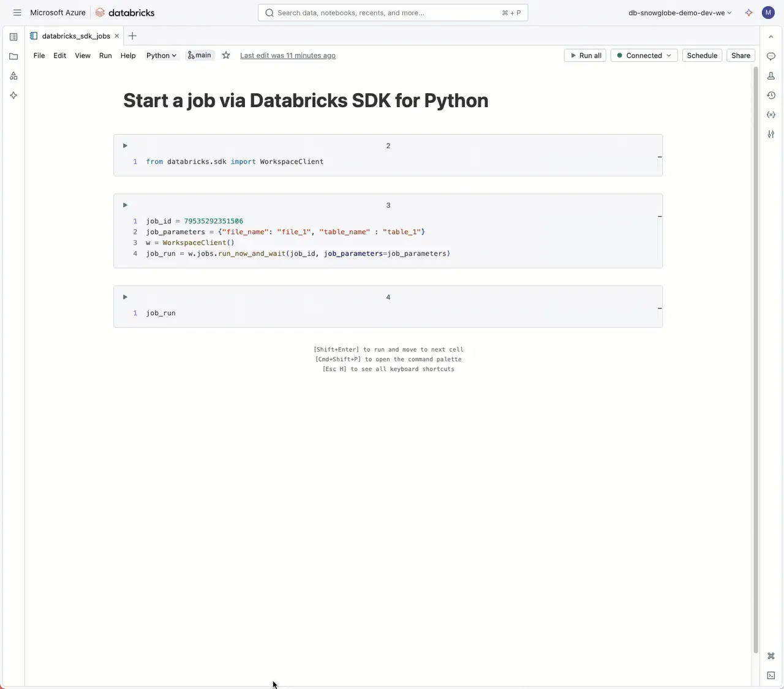Viewport: 784px width, 689px height.
Task: Collapse cell 4 using minimize dash
Action: [660, 308]
